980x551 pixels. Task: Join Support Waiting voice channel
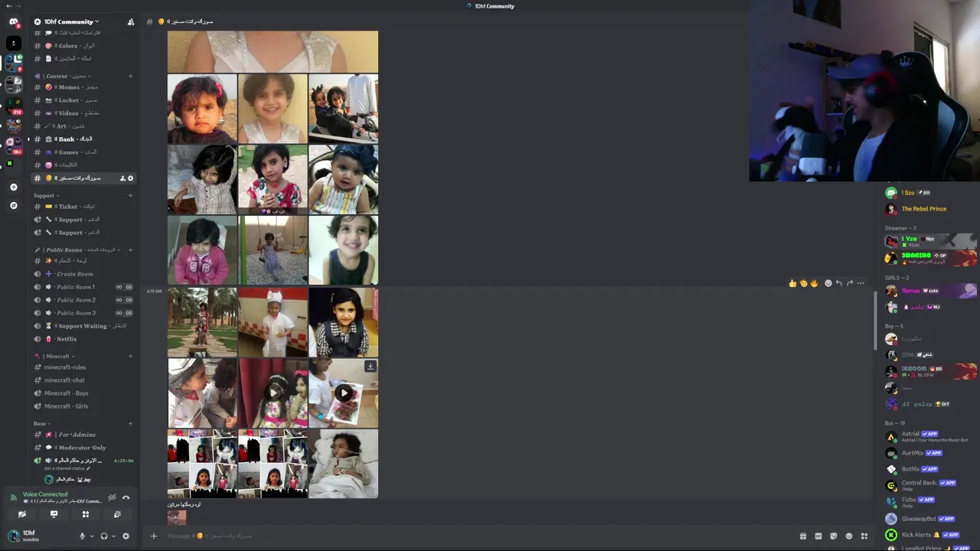pyautogui.click(x=83, y=326)
